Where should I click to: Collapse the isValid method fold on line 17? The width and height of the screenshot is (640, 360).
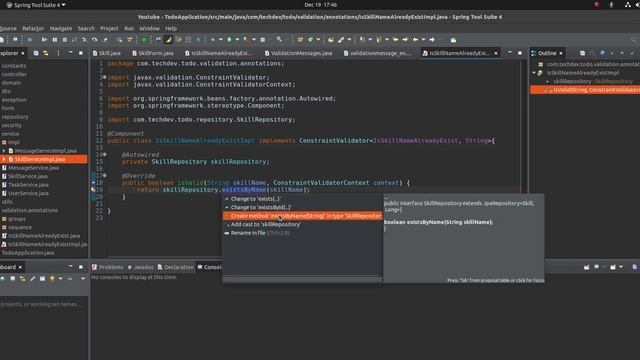pos(104,176)
